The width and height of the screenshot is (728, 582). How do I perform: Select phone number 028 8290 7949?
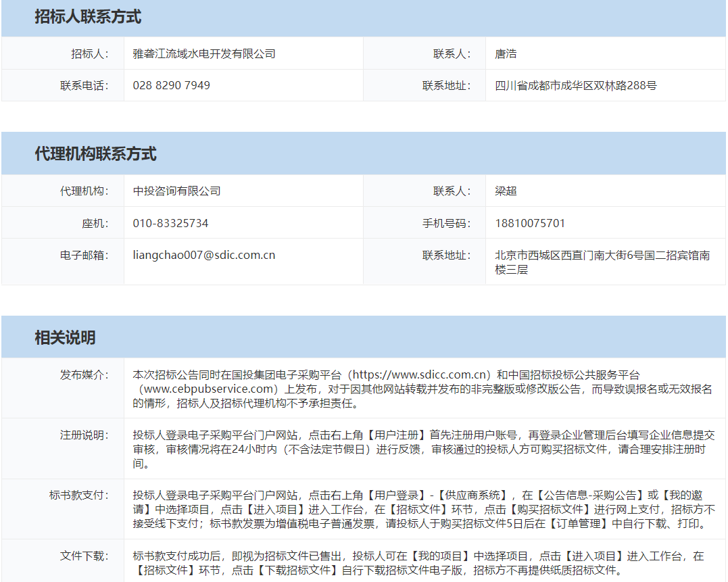tap(171, 85)
